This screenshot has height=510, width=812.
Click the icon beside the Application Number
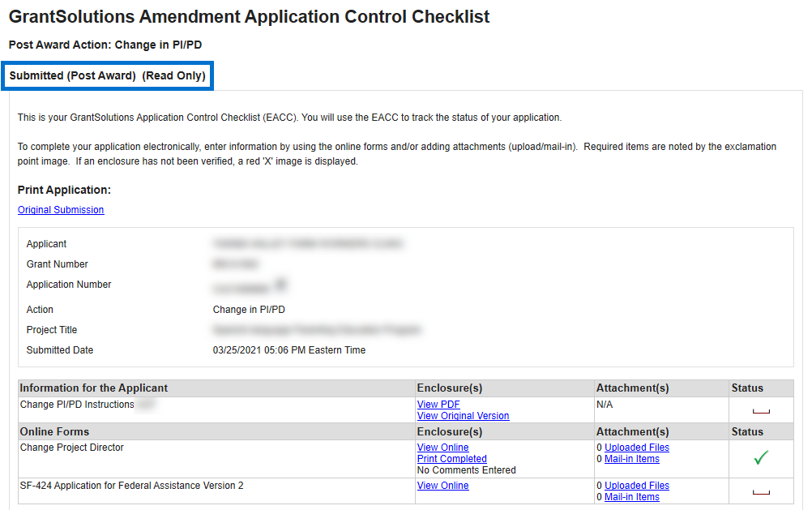pos(280,284)
